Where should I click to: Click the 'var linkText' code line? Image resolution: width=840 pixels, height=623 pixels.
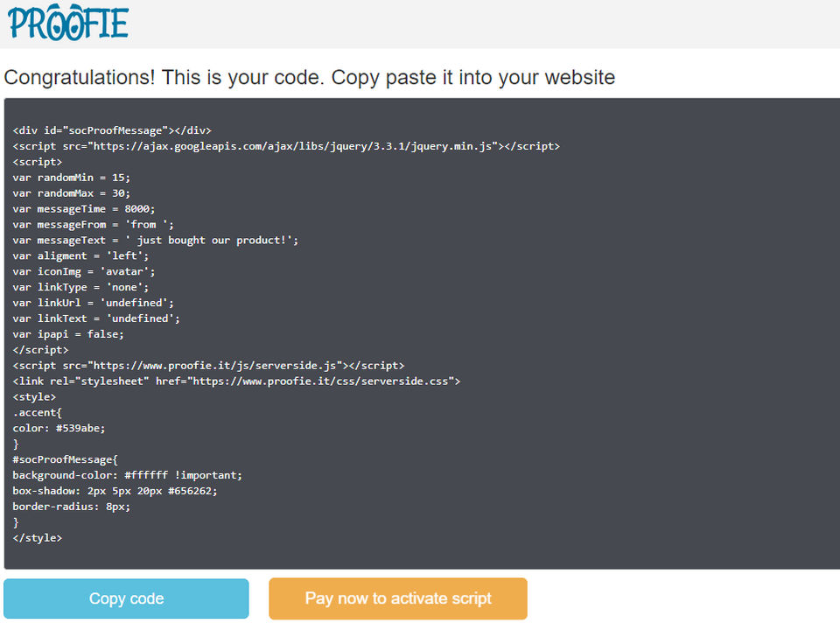point(96,318)
